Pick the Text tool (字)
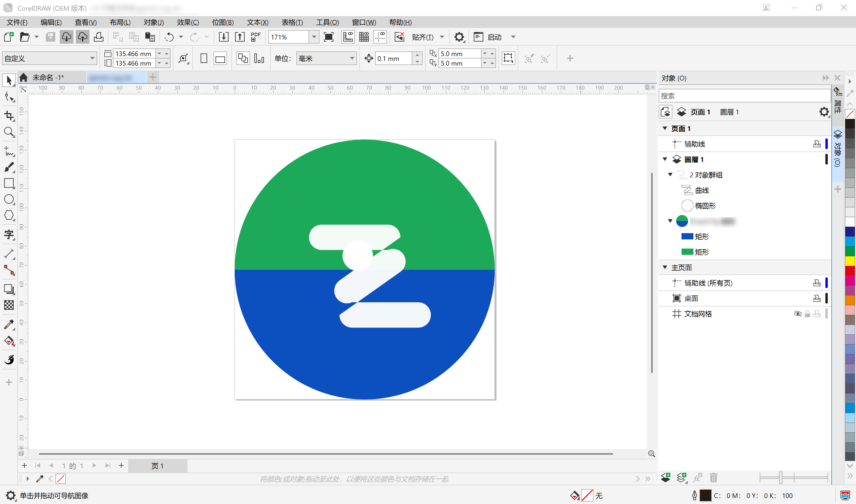 pyautogui.click(x=9, y=235)
